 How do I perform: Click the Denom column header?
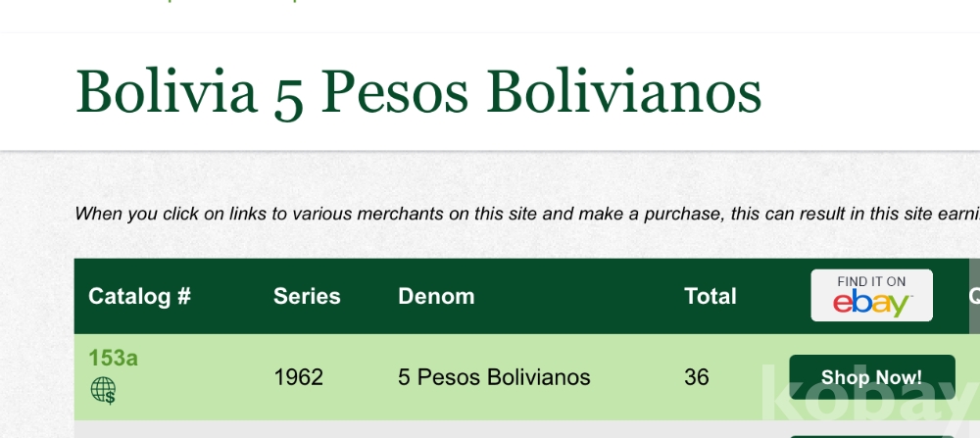[436, 297]
